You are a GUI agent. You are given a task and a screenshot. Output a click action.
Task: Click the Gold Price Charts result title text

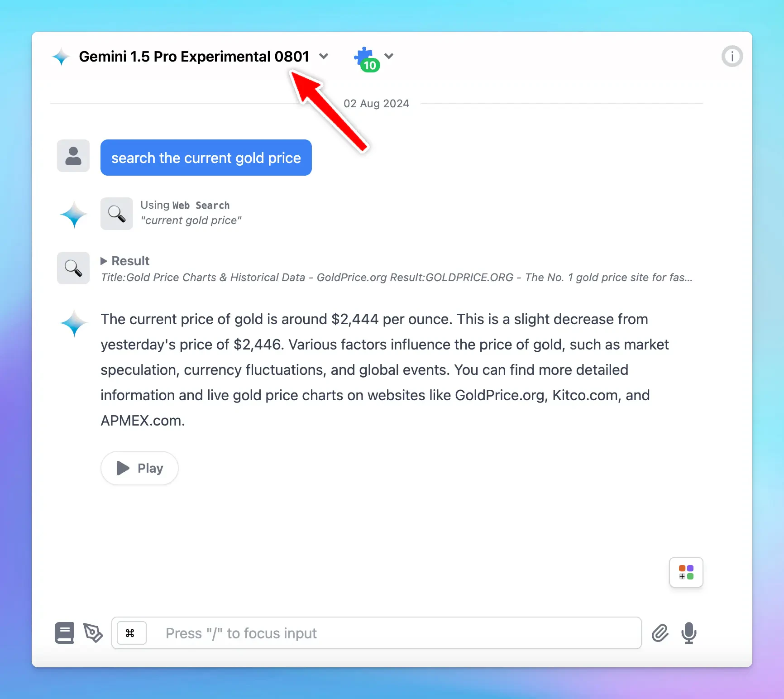tap(397, 278)
